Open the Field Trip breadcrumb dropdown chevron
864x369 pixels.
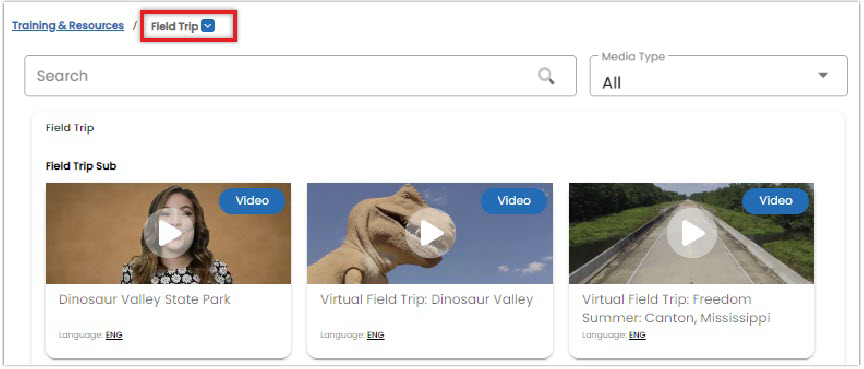[x=208, y=25]
